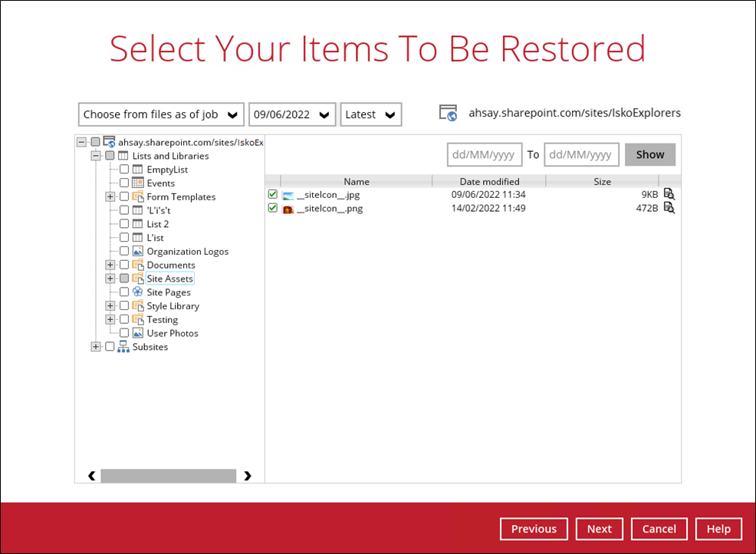The image size is (756, 554).
Task: Click the Site Pages icon in tree
Action: click(138, 292)
